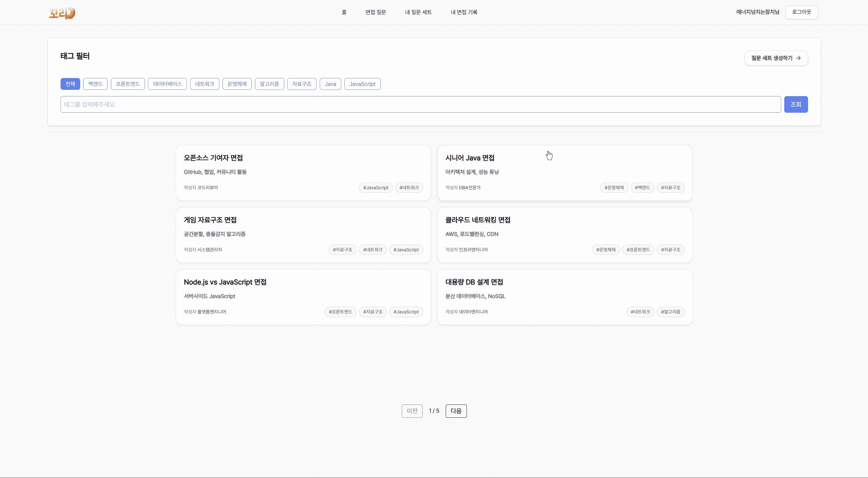Go to next page with 다음
Viewport: 868px width, 478px height.
[456, 411]
